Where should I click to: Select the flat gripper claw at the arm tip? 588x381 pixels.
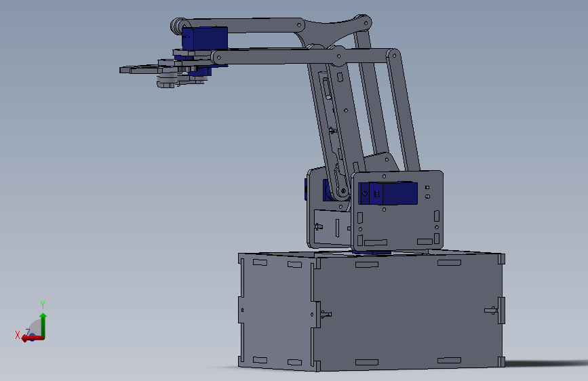click(140, 69)
